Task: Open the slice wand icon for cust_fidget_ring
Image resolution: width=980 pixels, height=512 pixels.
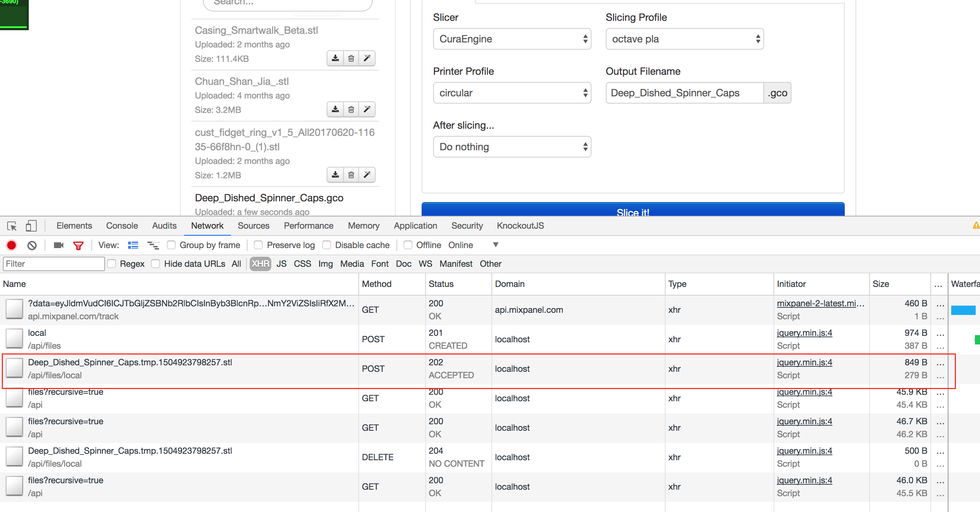Action: click(x=366, y=174)
